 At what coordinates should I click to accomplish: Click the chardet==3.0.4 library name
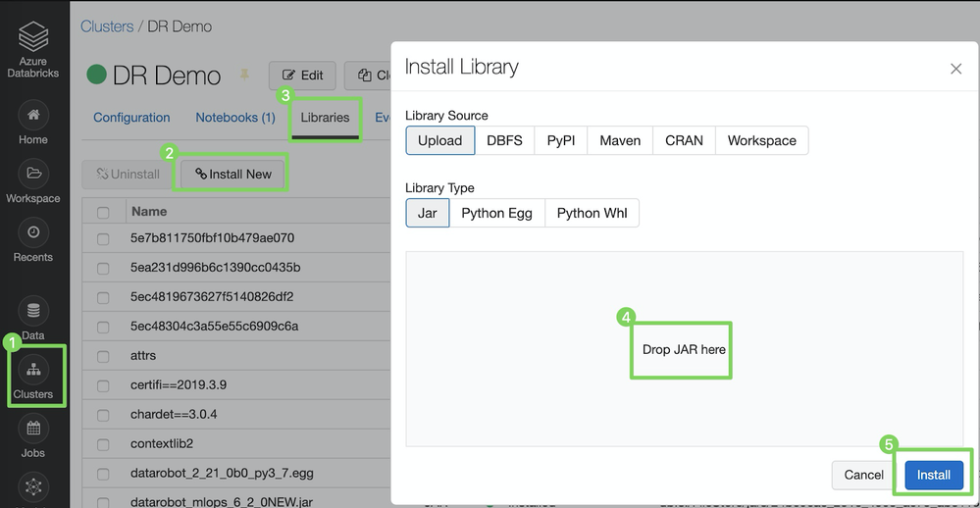[x=174, y=414]
